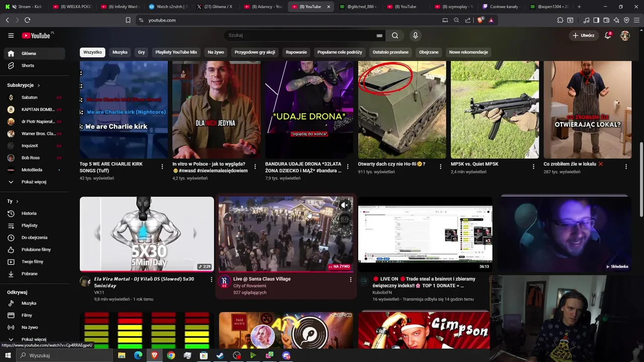The width and height of the screenshot is (644, 362).
Task: Reload the page
Action: (27, 20)
